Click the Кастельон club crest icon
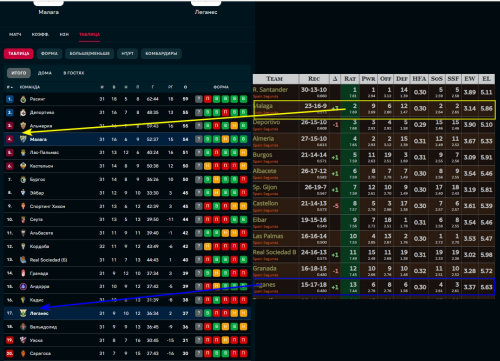This screenshot has height=361, width=500. pyautogui.click(x=23, y=166)
